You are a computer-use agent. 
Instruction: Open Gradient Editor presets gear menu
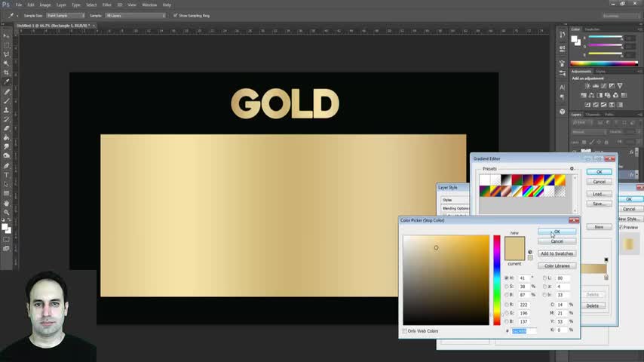572,168
